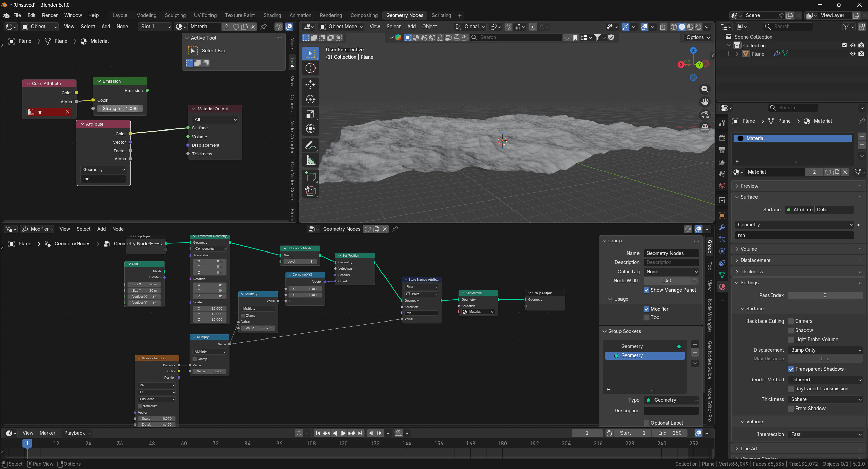Viewport: 868px width, 469px height.
Task: Click the Z axis gizmo handle
Action: (693, 50)
